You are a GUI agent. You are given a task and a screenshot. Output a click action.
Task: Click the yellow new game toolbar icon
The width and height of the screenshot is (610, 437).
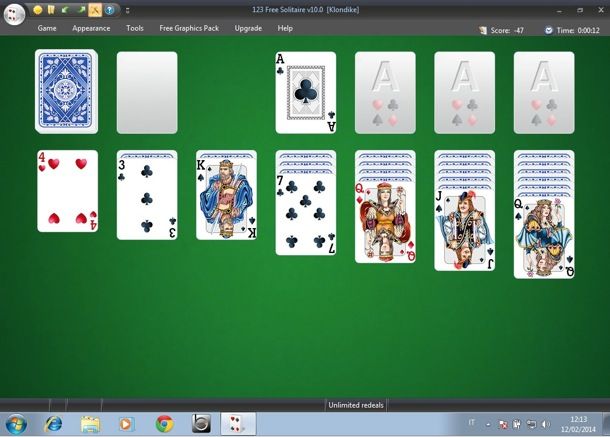point(38,10)
